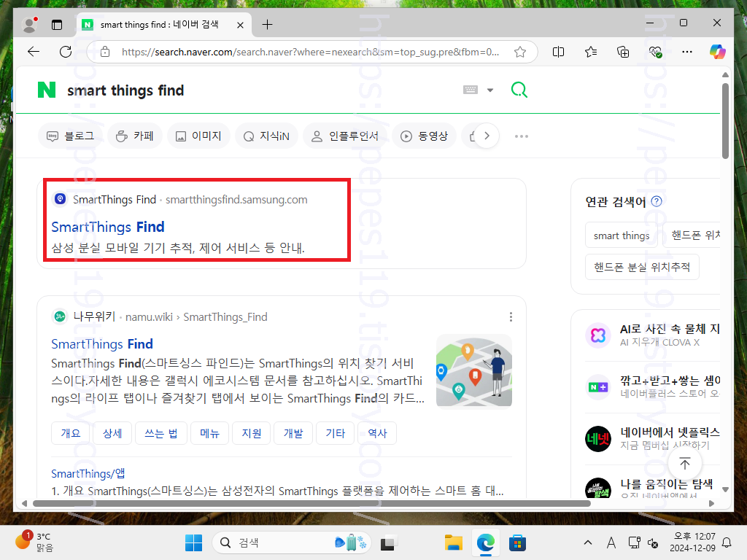Screen dimensions: 747x560
Task: Open split screen view
Action: (x=558, y=52)
